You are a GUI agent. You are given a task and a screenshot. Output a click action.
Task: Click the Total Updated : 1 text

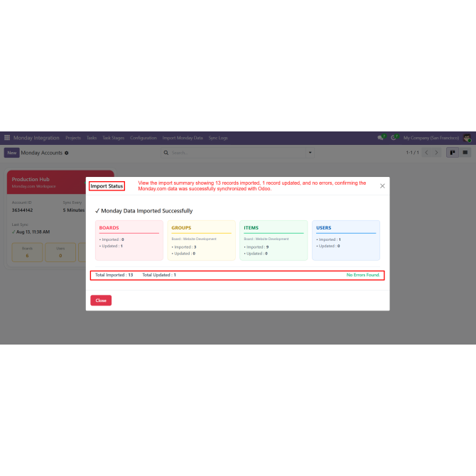159,275
